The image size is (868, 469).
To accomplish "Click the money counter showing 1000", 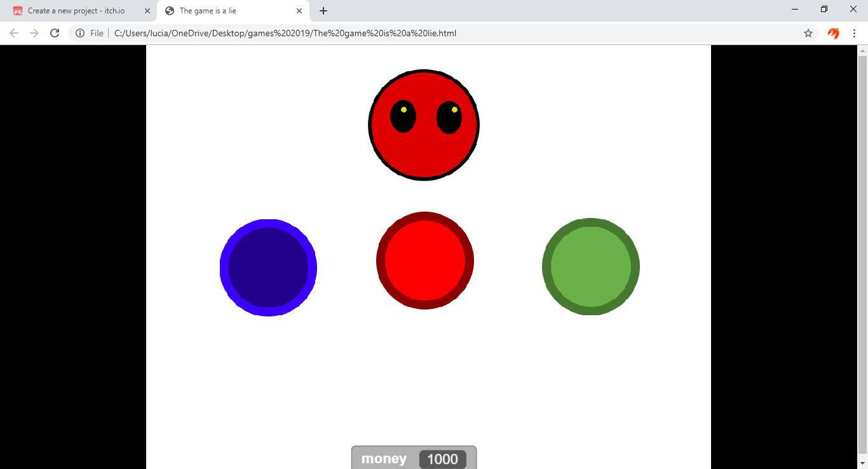I will 414,458.
